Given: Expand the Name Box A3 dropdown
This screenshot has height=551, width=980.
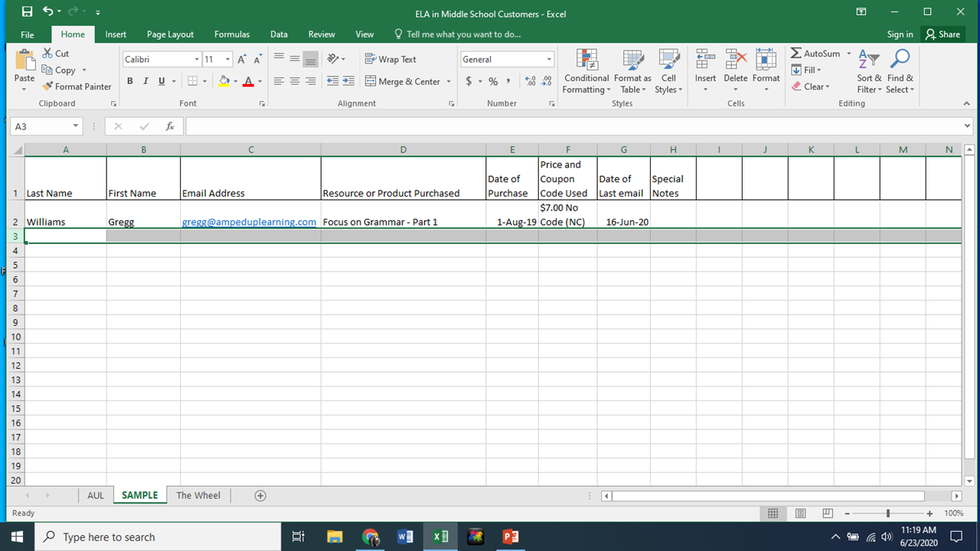Looking at the screenshot, I should point(76,126).
